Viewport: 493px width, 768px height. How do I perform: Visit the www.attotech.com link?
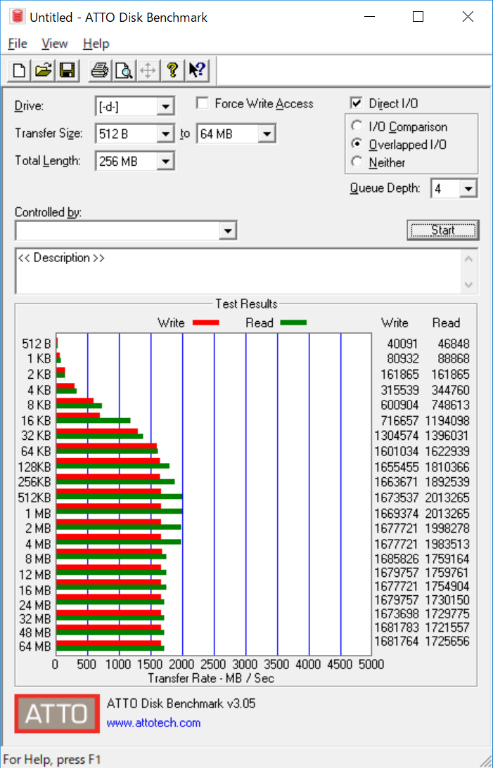(x=154, y=723)
